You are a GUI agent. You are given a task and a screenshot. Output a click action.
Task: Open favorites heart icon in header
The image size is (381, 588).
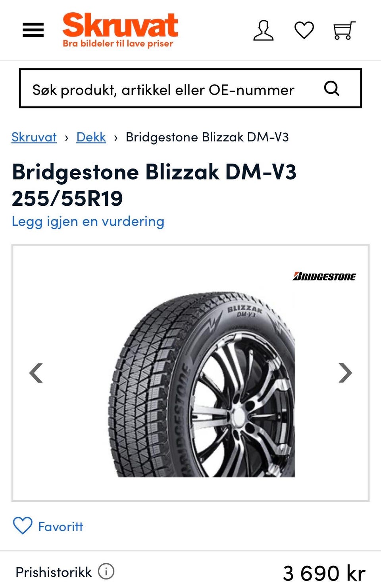304,31
